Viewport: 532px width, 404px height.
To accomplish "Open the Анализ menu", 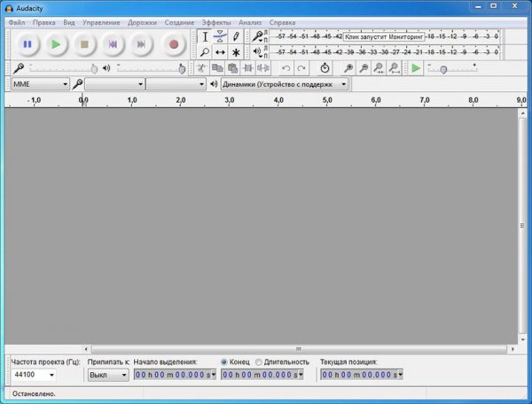I will click(250, 22).
